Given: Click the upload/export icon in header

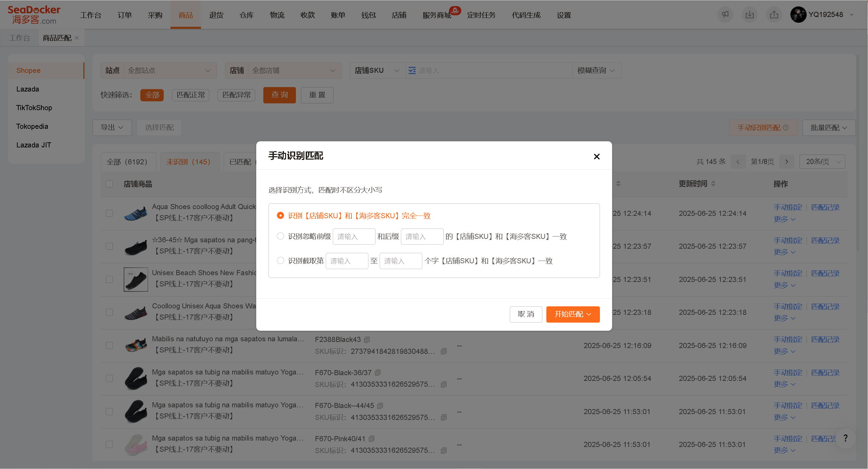Looking at the screenshot, I should click(774, 15).
